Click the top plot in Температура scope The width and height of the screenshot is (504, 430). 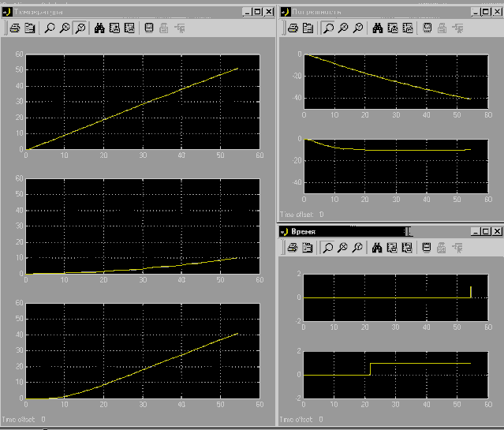(x=142, y=101)
